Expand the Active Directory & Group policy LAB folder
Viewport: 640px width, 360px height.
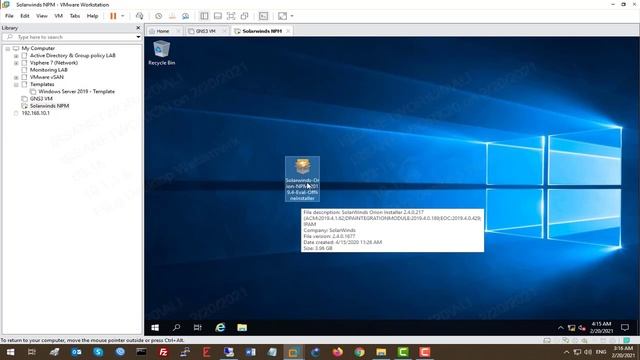click(x=16, y=56)
